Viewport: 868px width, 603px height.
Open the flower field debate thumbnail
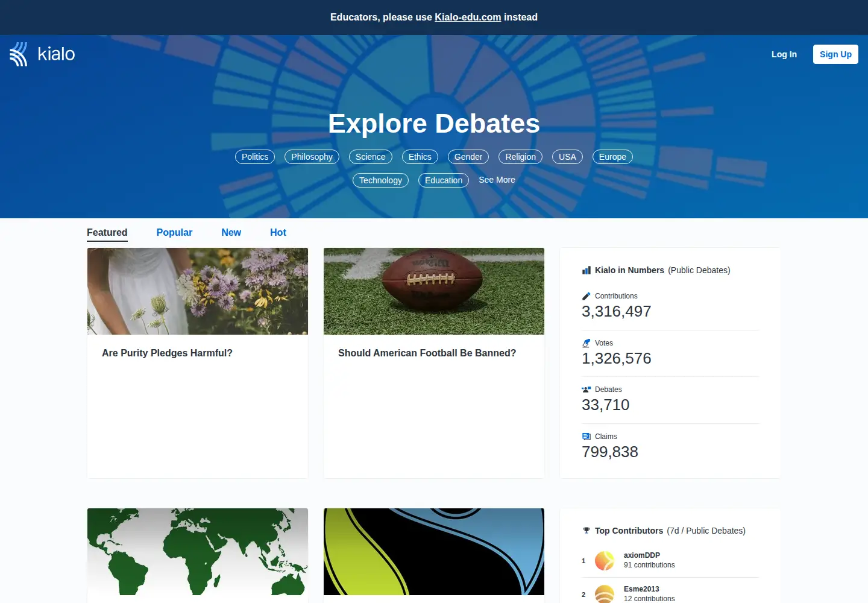(198, 291)
